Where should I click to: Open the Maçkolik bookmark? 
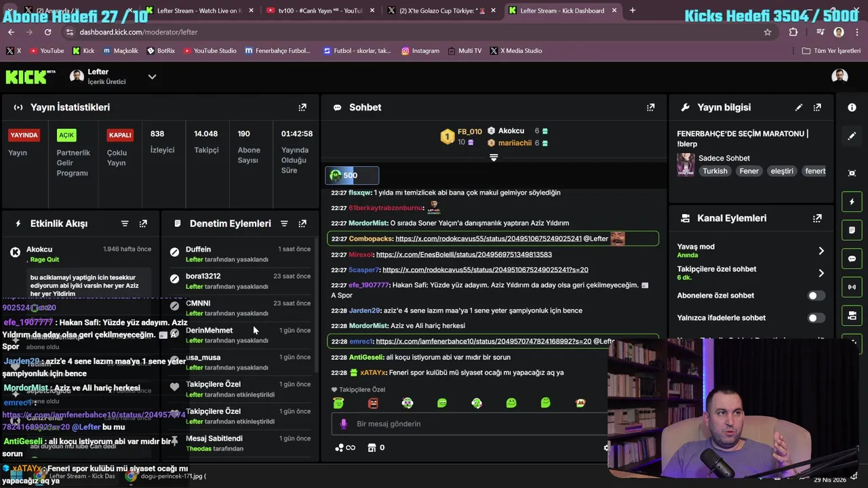click(x=120, y=51)
